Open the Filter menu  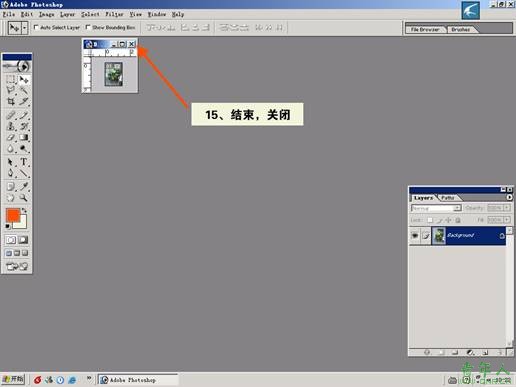114,14
